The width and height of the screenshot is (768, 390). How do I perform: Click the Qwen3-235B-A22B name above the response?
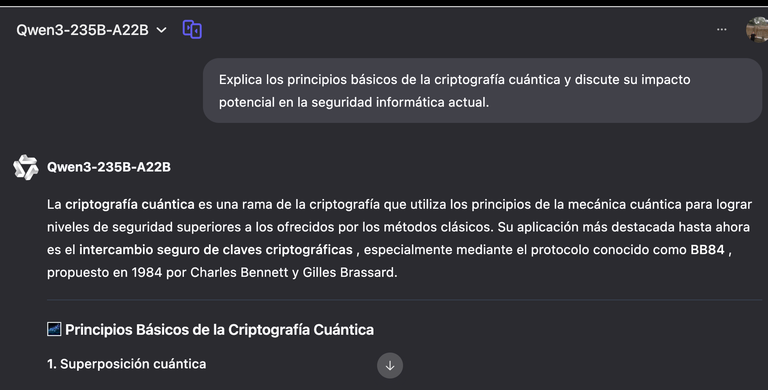109,167
